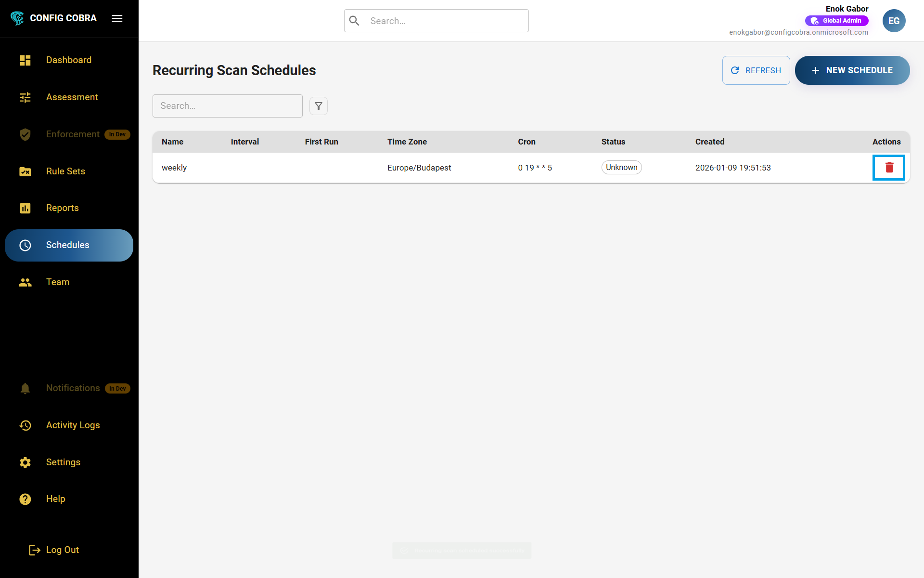
Task: Click the schedules Search field
Action: tap(227, 105)
